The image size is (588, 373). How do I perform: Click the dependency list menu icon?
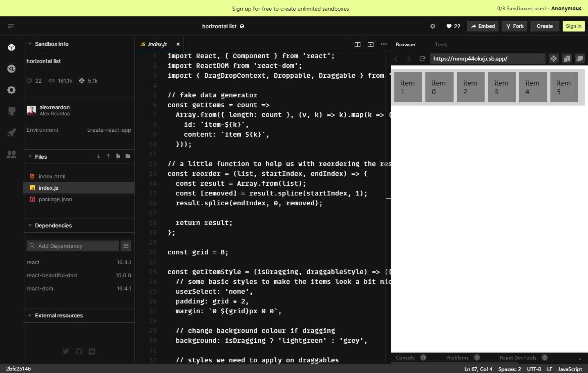click(x=126, y=246)
